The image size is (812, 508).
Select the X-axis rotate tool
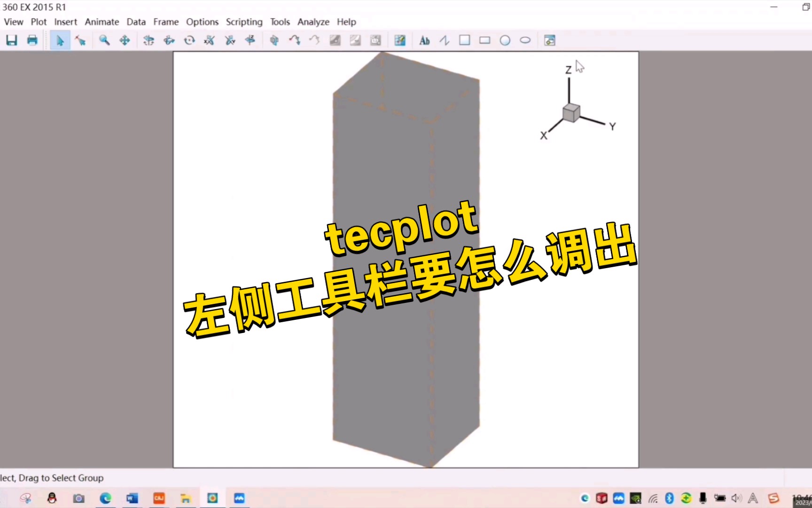pyautogui.click(x=210, y=40)
